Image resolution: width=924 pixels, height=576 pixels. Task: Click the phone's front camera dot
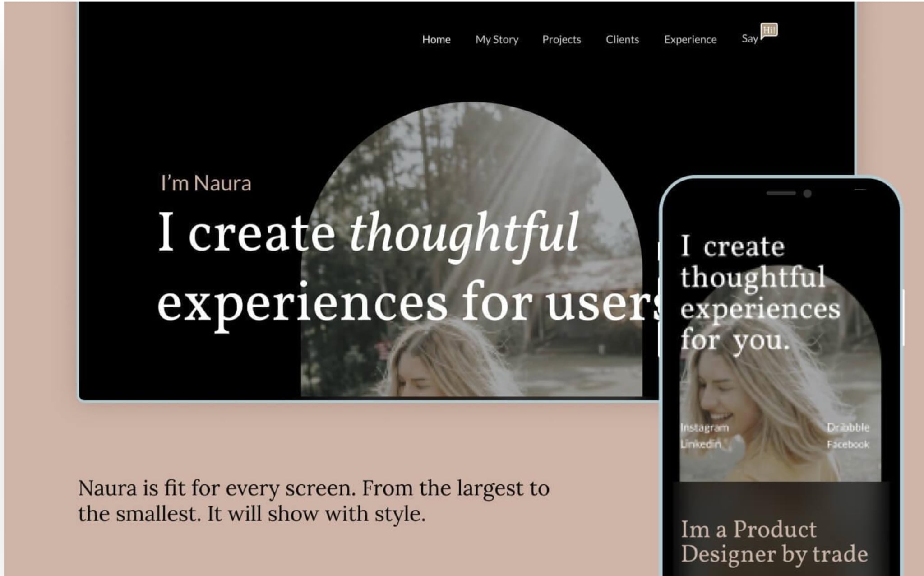click(808, 194)
